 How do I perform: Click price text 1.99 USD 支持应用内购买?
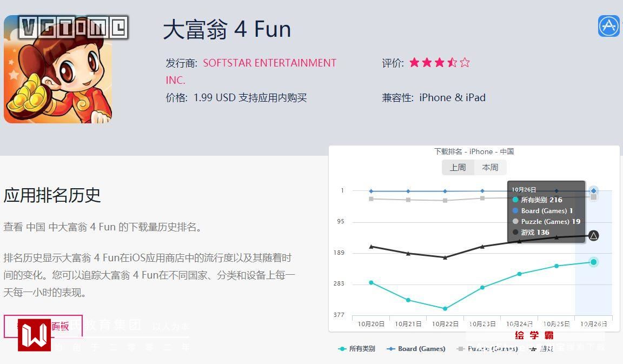tap(250, 98)
